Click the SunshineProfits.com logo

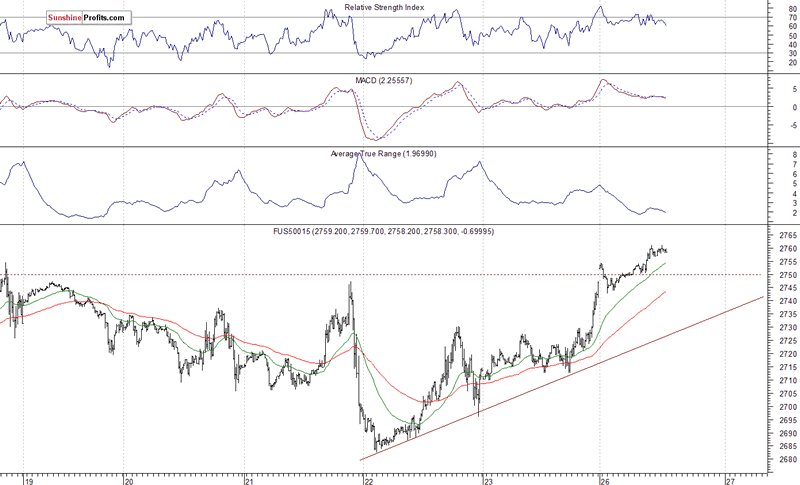88,18
